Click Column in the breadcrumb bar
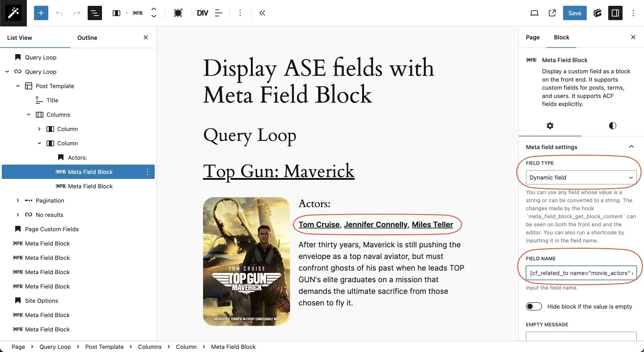 click(x=186, y=347)
